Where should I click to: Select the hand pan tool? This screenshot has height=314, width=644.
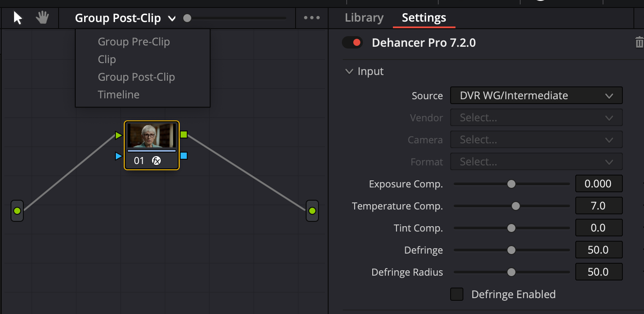42,18
